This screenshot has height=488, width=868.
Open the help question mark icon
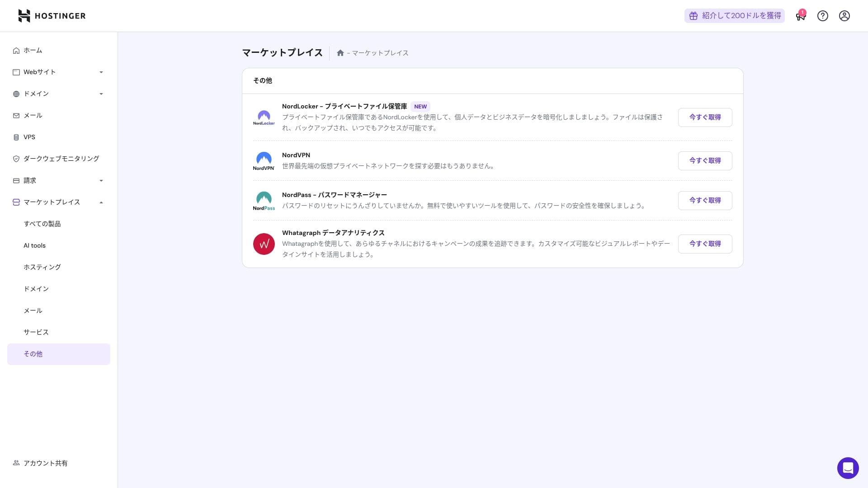pos(823,16)
